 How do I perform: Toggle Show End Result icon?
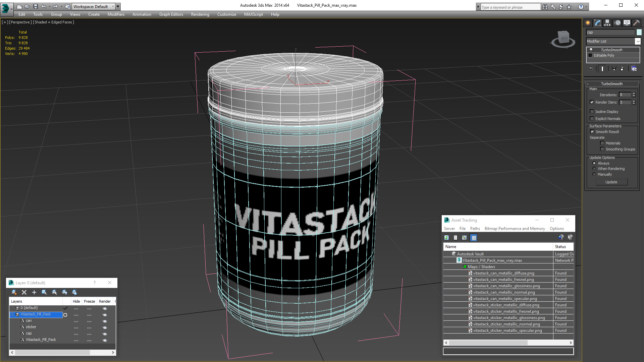point(602,69)
